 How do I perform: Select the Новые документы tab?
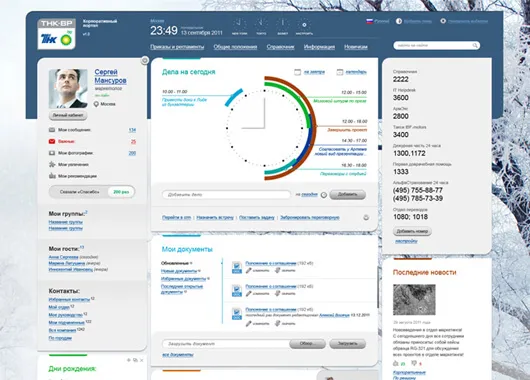[179, 271]
